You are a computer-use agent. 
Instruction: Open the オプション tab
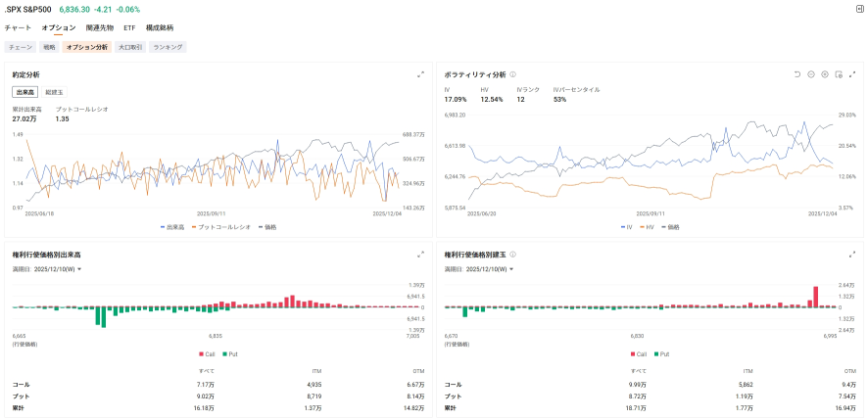58,27
